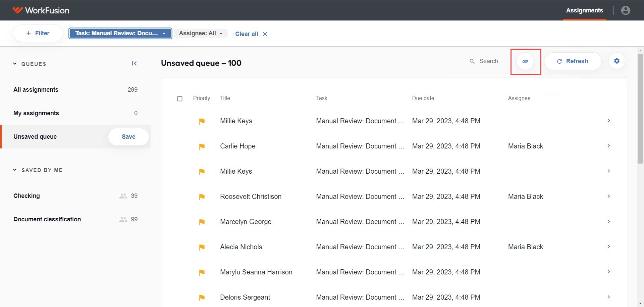Open the Carlie Hope assignment title
This screenshot has height=307, width=644.
pyautogui.click(x=238, y=146)
